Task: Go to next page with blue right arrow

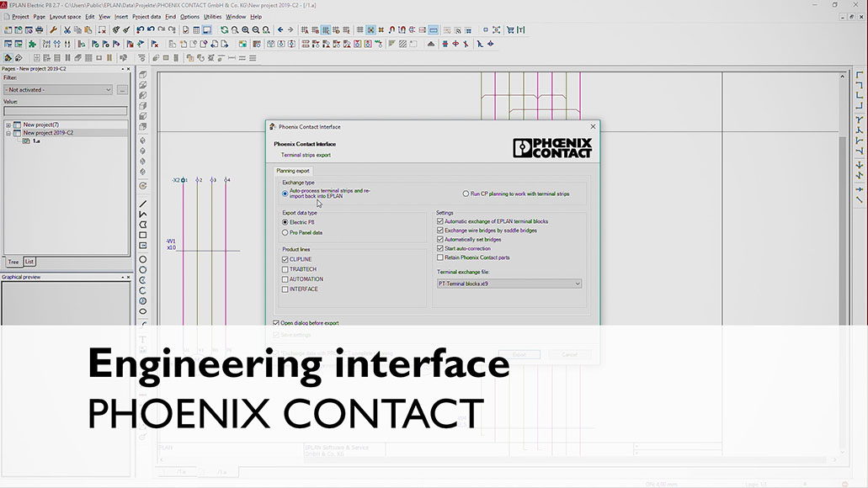Action: point(290,30)
